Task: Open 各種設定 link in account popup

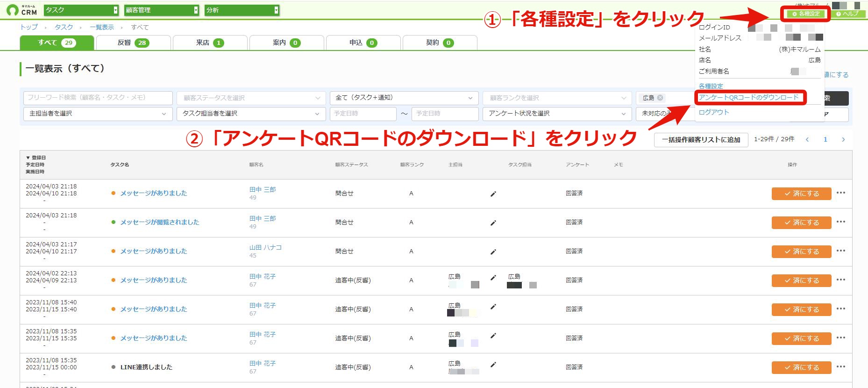Action: (711, 86)
